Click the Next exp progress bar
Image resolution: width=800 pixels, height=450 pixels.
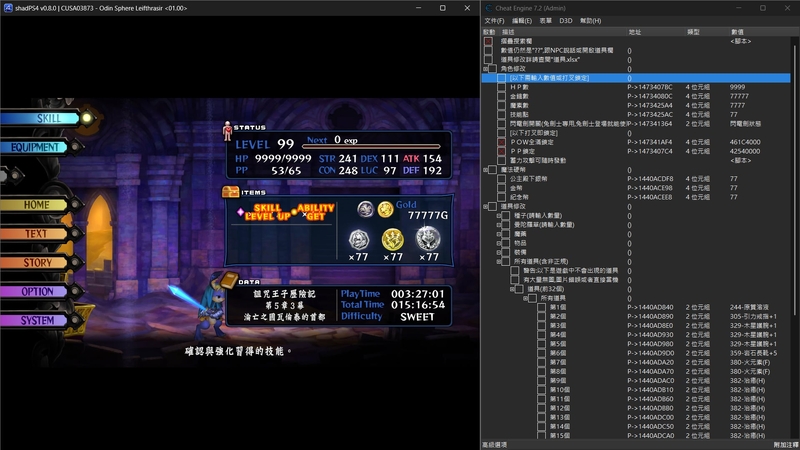point(371,146)
